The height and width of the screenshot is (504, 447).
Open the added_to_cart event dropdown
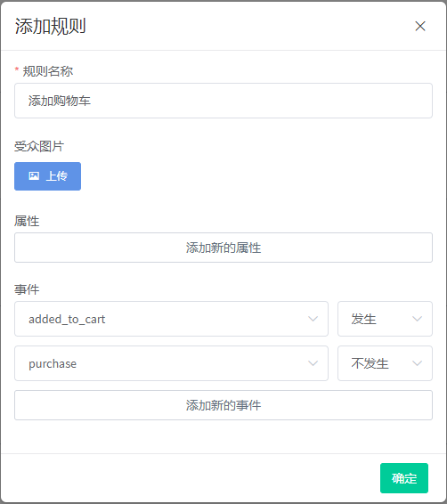[171, 319]
